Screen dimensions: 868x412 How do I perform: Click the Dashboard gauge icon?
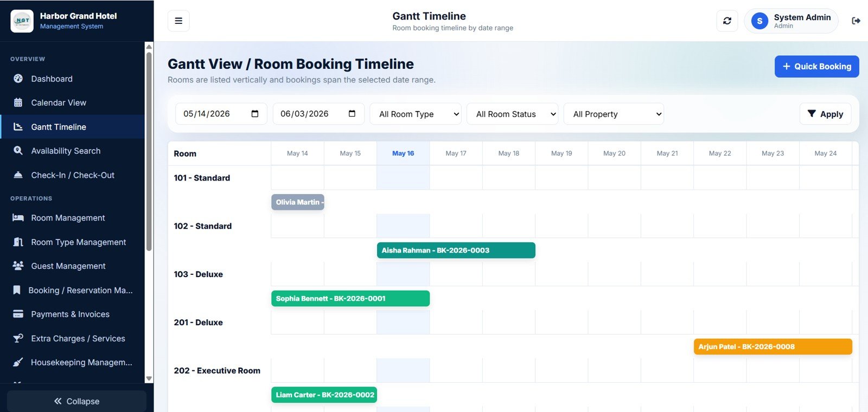tap(18, 79)
